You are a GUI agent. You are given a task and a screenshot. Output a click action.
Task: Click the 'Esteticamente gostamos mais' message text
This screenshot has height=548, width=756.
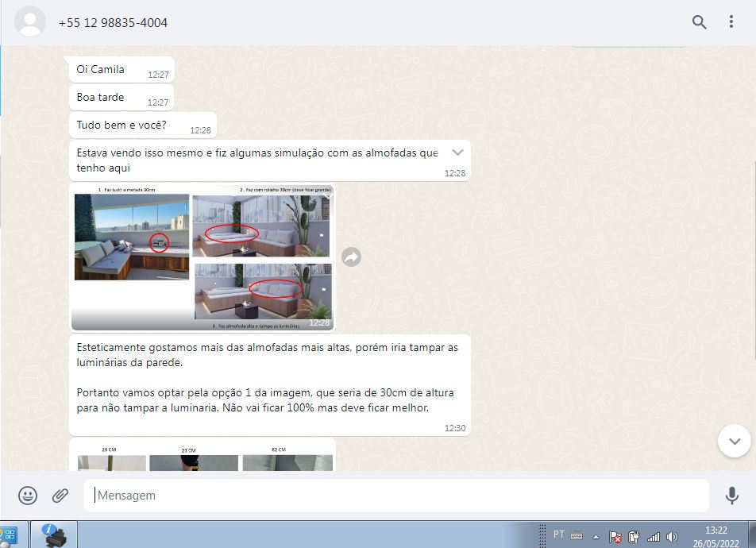pos(267,354)
